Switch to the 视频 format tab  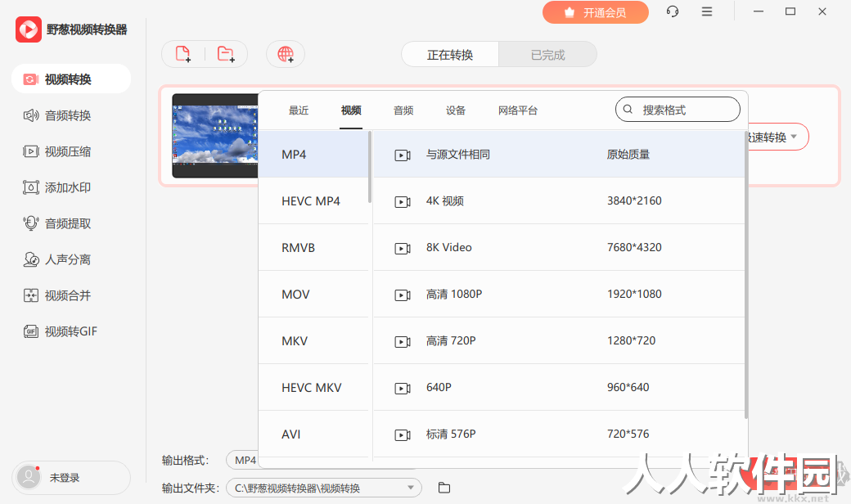click(351, 110)
